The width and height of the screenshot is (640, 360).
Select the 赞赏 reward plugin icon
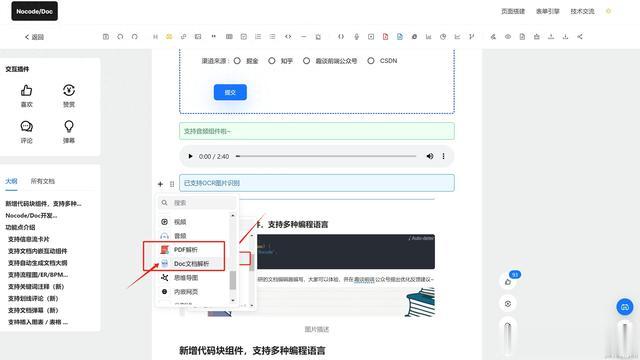coord(69,90)
